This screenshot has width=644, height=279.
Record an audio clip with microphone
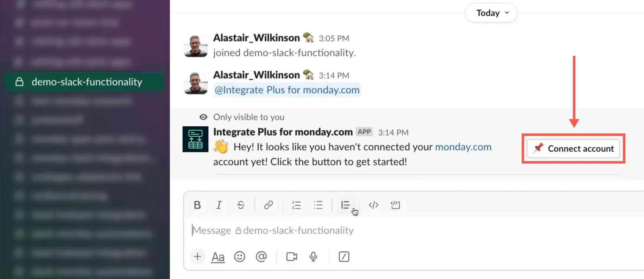tap(313, 256)
